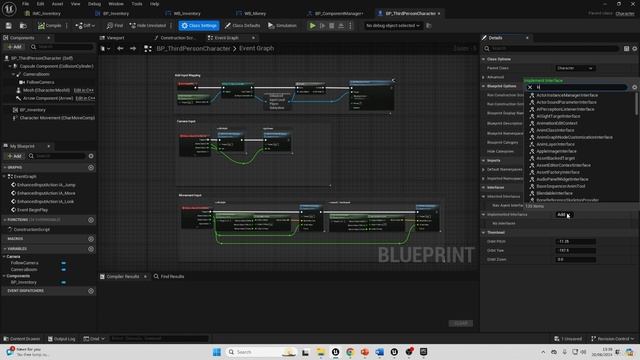Click the green Play button
Screen dimensions: 640x360
[x=312, y=25]
